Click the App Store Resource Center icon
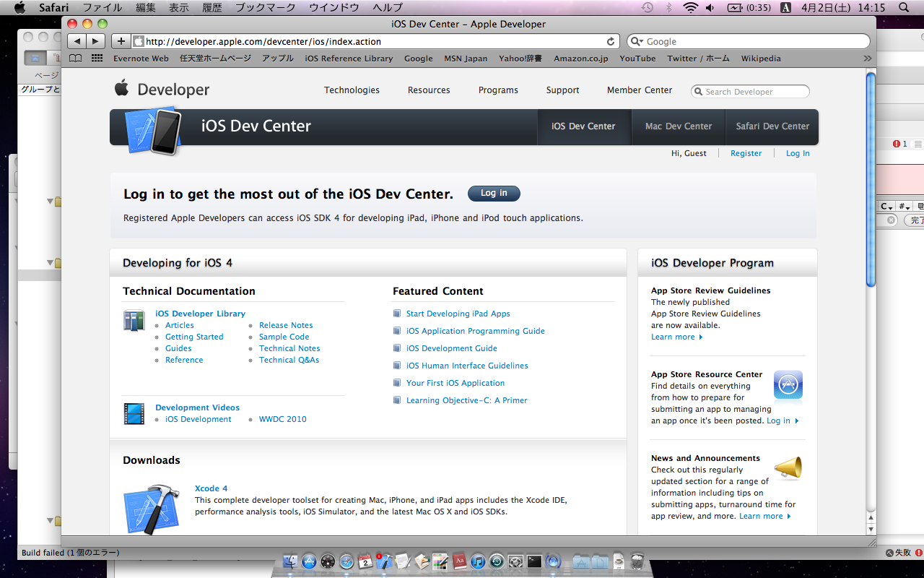924x578 pixels. click(788, 386)
